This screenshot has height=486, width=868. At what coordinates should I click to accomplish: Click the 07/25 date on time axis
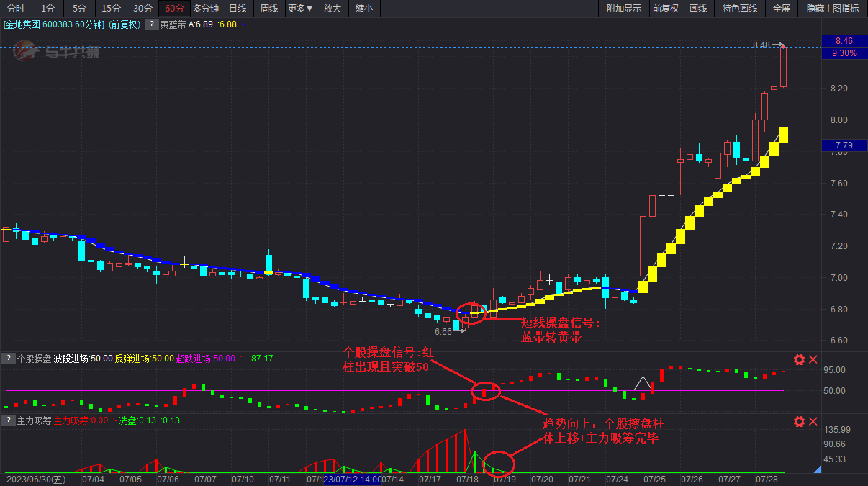(x=654, y=479)
